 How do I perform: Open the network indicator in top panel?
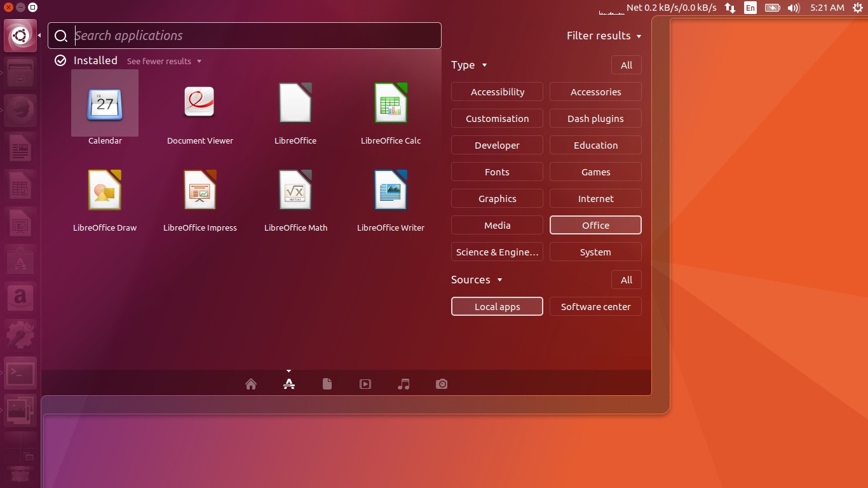point(730,8)
